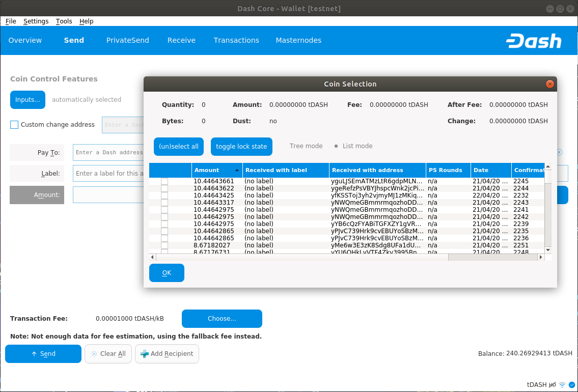Open the File menu
578x392 pixels.
(11, 21)
